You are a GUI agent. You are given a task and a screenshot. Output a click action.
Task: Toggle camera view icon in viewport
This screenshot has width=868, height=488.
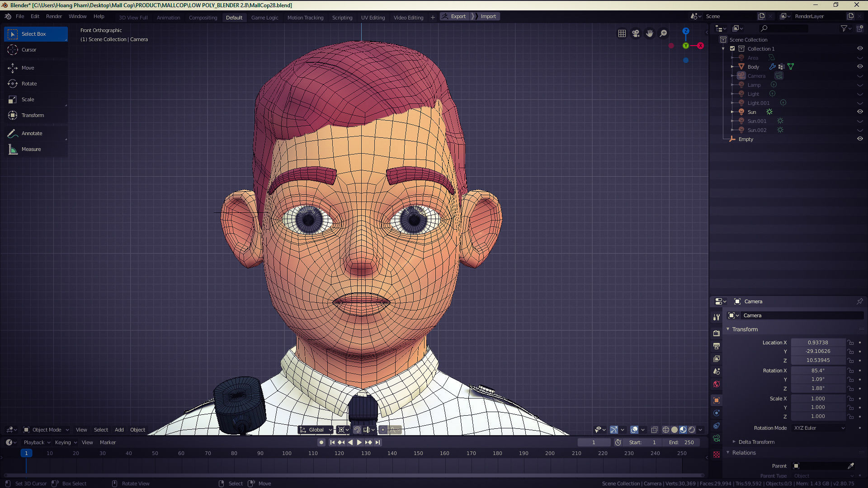point(636,33)
